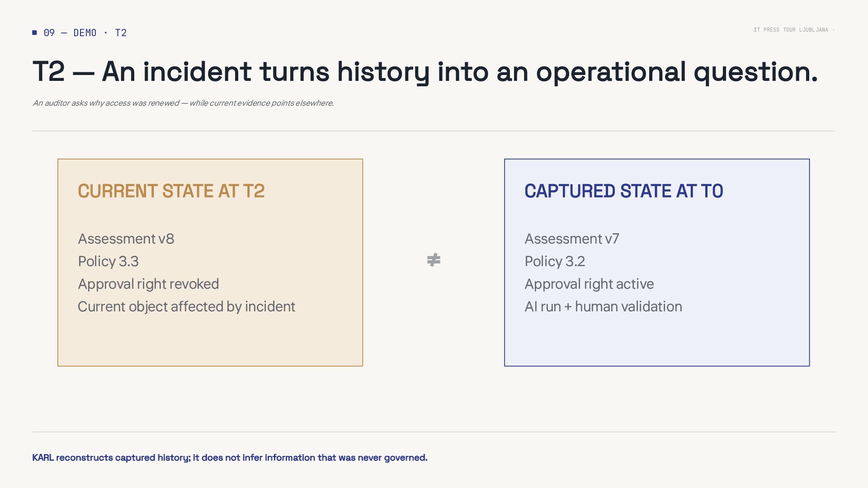
Task: Click the "Approval right revoked" text
Action: point(148,284)
